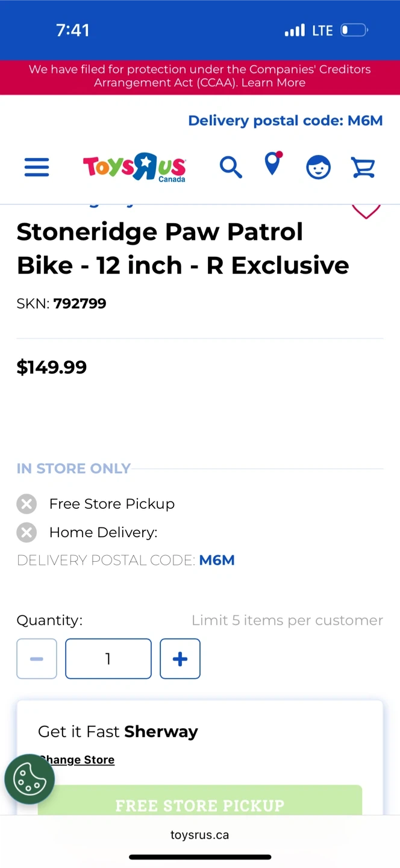Viewport: 400px width, 868px height.
Task: Open the search magnifier icon
Action: tap(230, 167)
